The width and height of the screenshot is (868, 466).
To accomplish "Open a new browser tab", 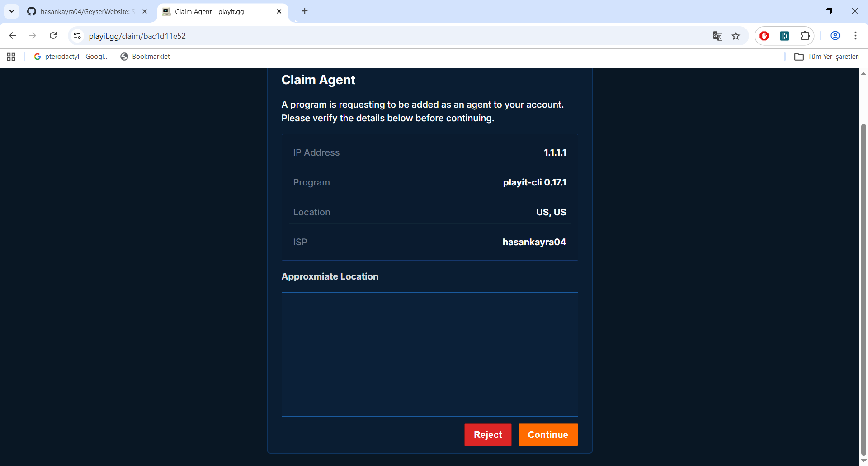I will pyautogui.click(x=305, y=11).
